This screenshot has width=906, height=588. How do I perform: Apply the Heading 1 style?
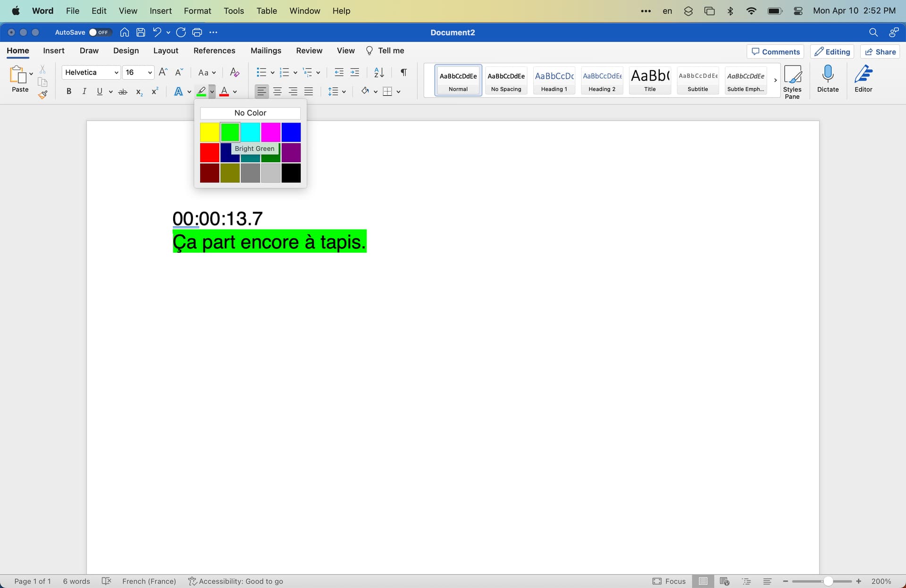(x=554, y=80)
